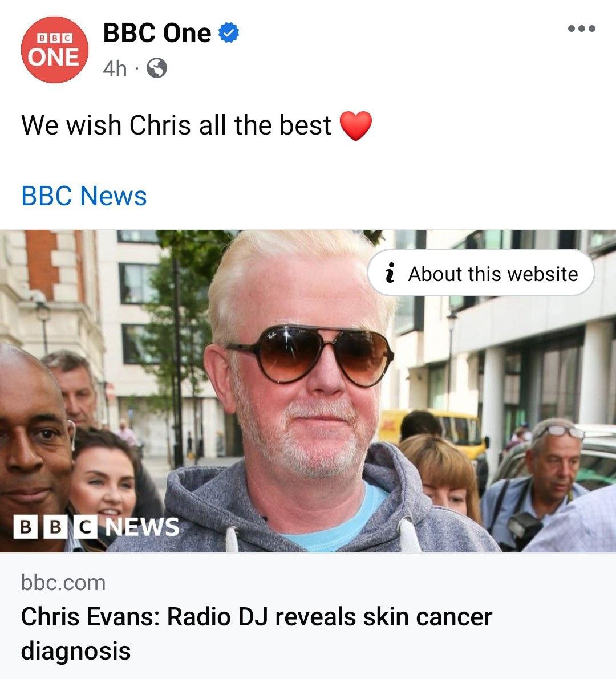Click the red heart emoji
This screenshot has width=616, height=679.
click(x=356, y=125)
